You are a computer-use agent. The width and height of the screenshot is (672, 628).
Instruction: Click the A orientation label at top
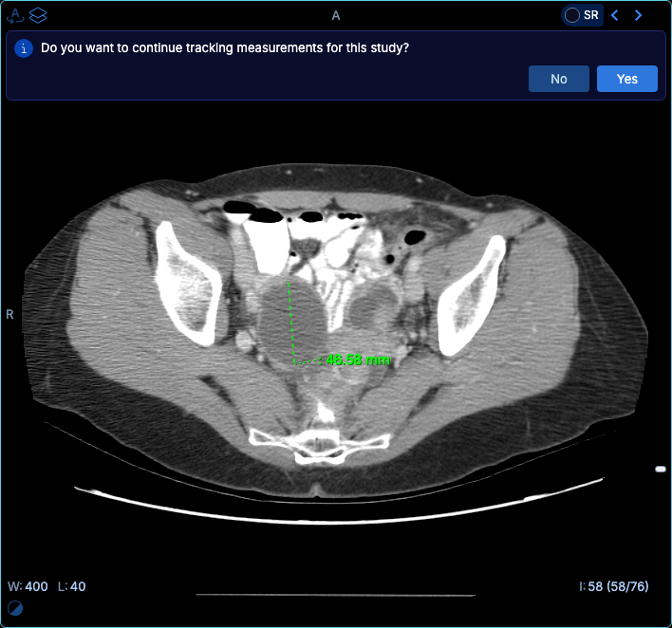point(336,16)
